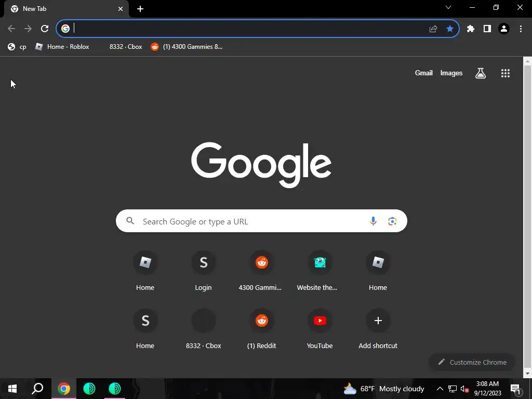The height and width of the screenshot is (399, 532).
Task: Reload the page with the refresh icon
Action: tap(45, 29)
